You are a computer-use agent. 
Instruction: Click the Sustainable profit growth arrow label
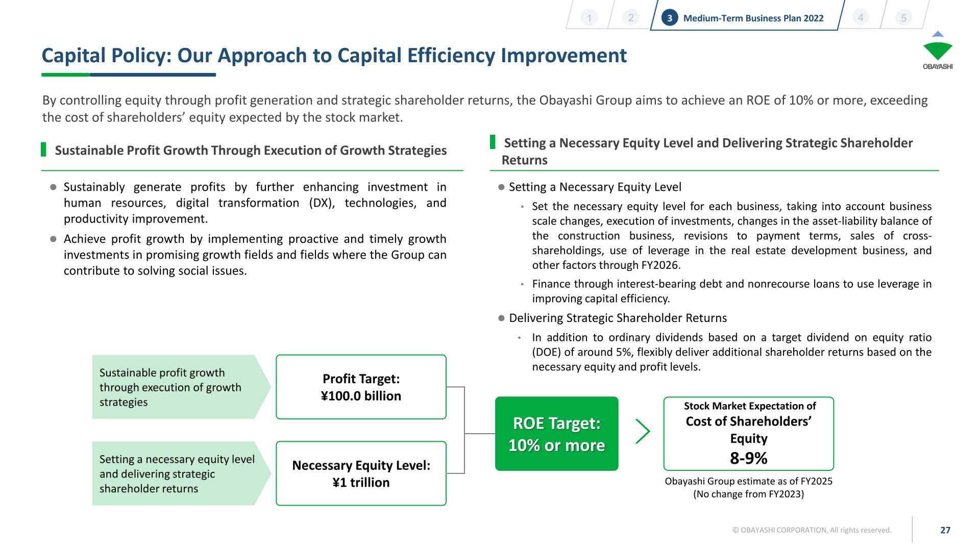click(x=181, y=387)
